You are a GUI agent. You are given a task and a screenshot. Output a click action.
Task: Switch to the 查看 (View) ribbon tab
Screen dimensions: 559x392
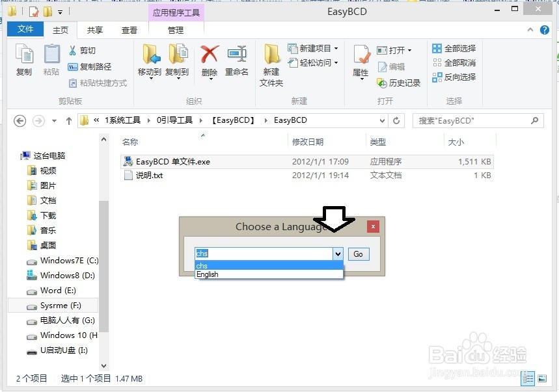pyautogui.click(x=129, y=29)
